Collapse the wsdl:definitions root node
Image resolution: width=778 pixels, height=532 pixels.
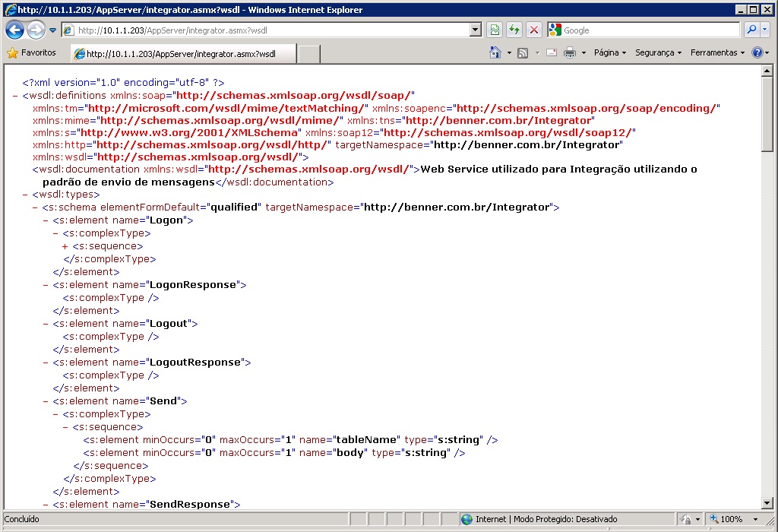point(16,96)
